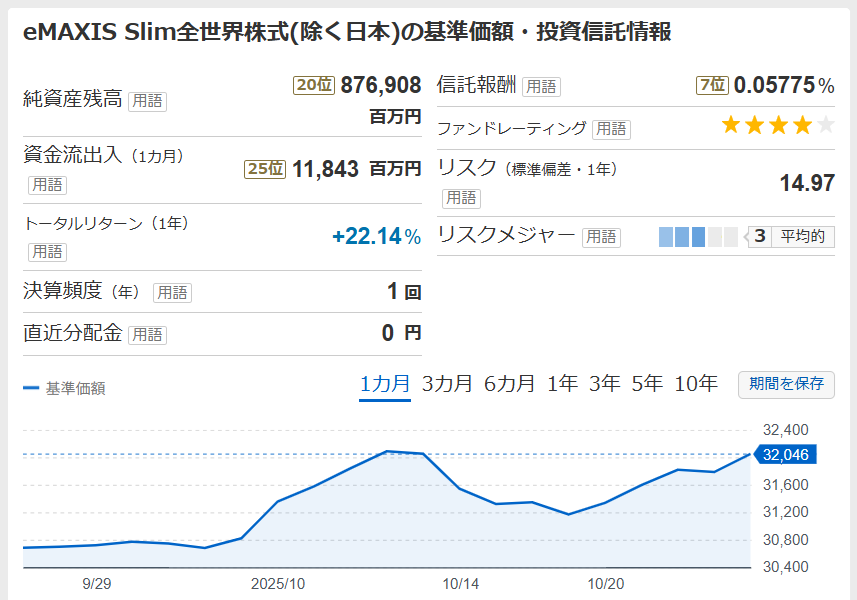This screenshot has width=857, height=600.
Task: Show the 6カ月 chart range
Action: [509, 384]
